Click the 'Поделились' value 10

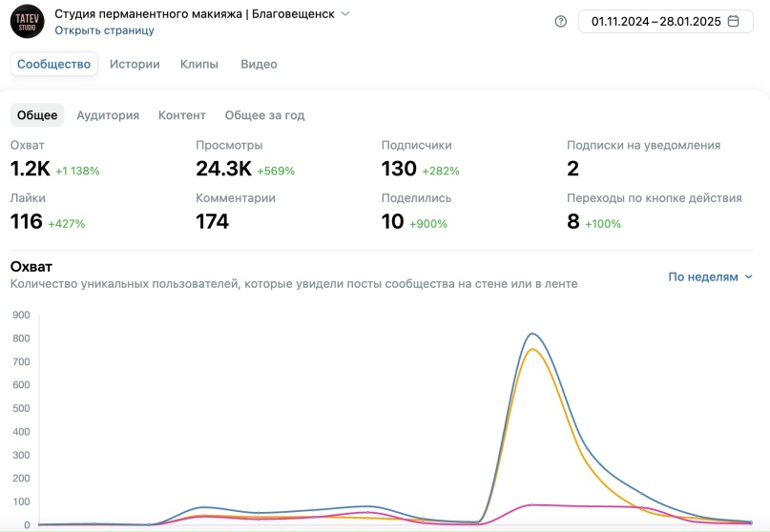coord(392,222)
